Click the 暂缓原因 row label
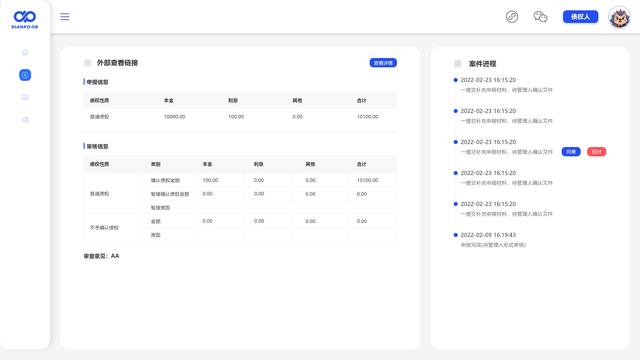Screen dimensions: 640x360 (x=160, y=208)
